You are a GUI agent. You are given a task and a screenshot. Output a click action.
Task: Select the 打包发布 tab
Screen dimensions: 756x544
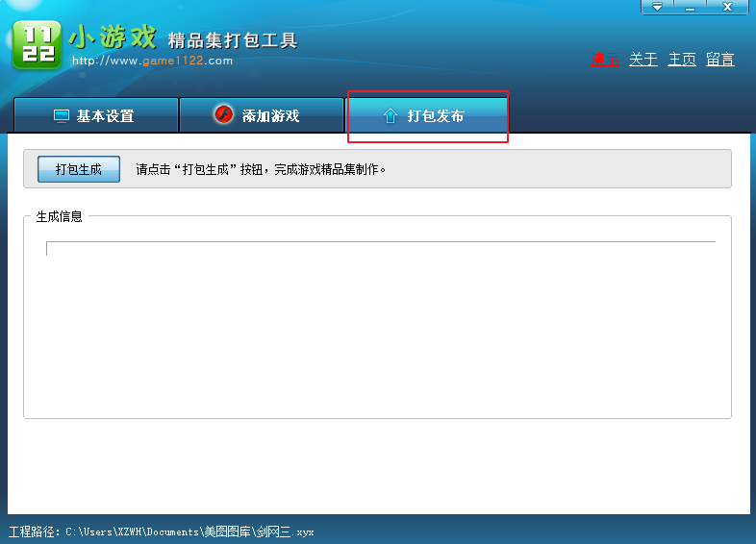click(x=427, y=115)
